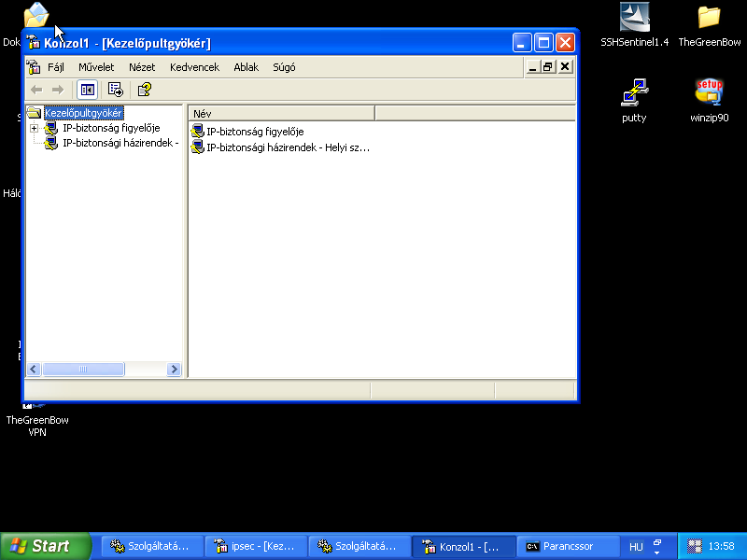Click the Konzol1 taskbar button
Screen dimensions: 747x560
[x=464, y=546]
